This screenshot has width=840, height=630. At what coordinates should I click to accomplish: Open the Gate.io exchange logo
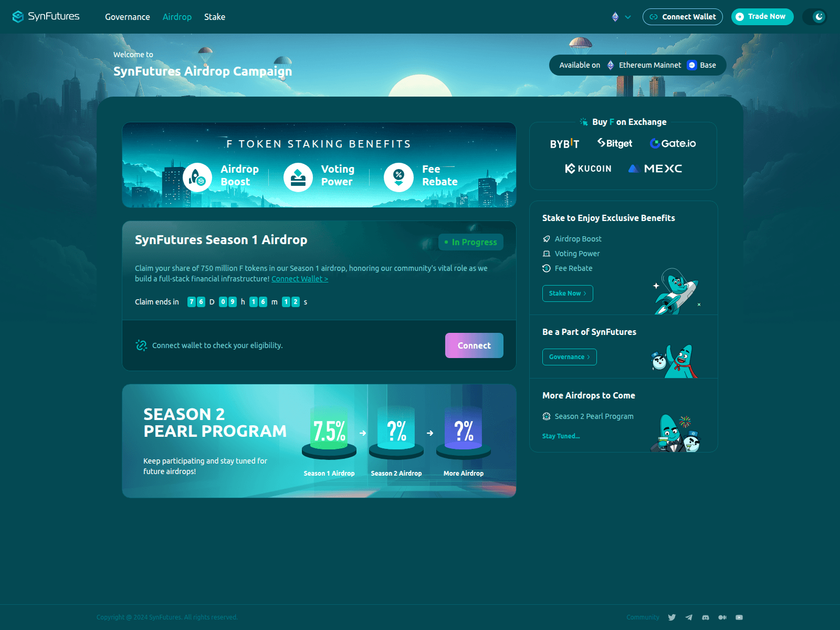[673, 143]
